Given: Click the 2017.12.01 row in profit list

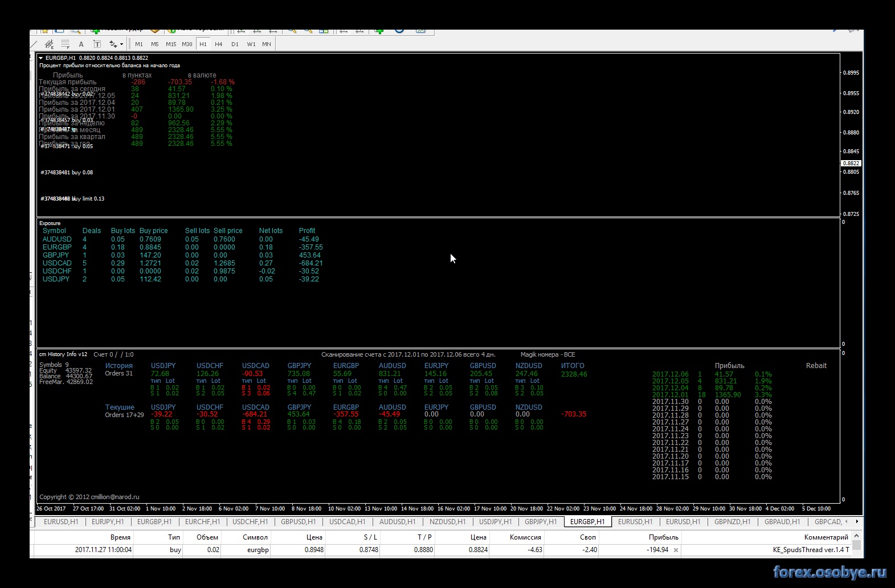Looking at the screenshot, I should [712, 395].
